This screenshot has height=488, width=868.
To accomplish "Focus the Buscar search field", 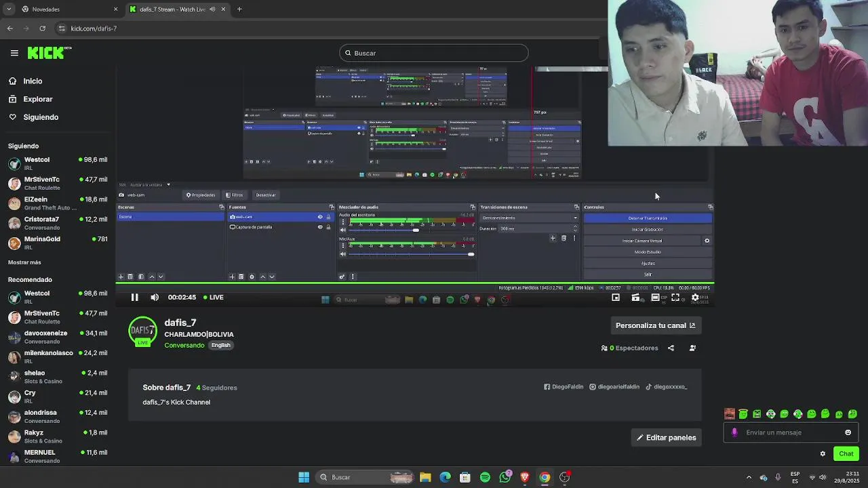I will tap(434, 53).
